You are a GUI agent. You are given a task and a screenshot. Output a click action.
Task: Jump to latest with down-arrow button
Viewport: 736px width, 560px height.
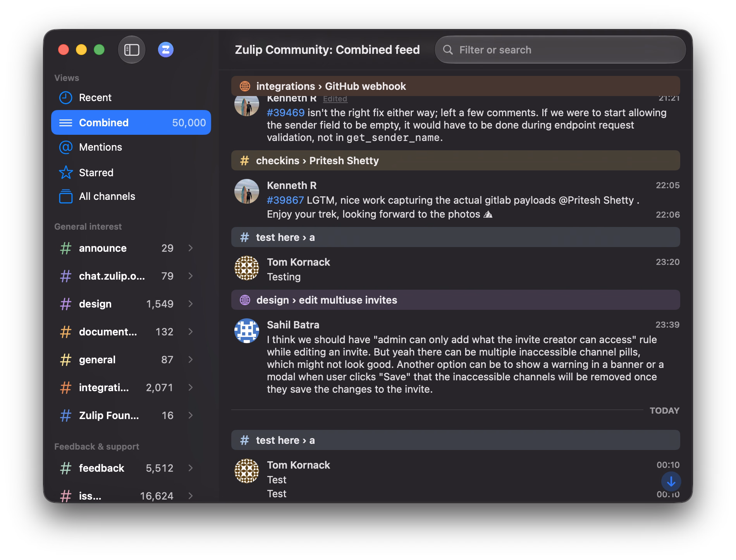(x=671, y=482)
